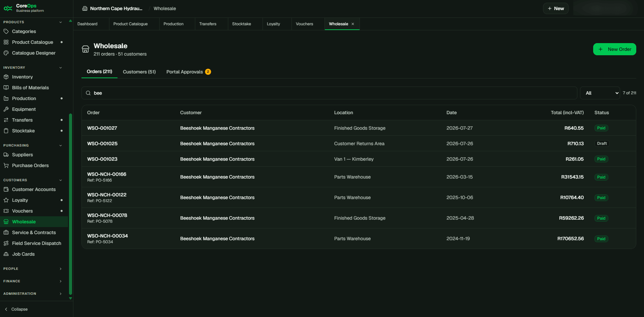Click the Purchase Orders cart icon
Screen dimensions: 644x317
coord(6,165)
